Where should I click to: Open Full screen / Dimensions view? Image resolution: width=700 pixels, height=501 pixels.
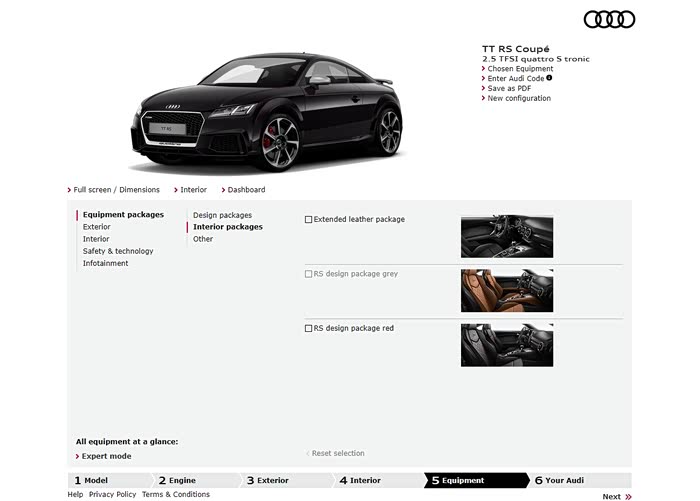[116, 190]
